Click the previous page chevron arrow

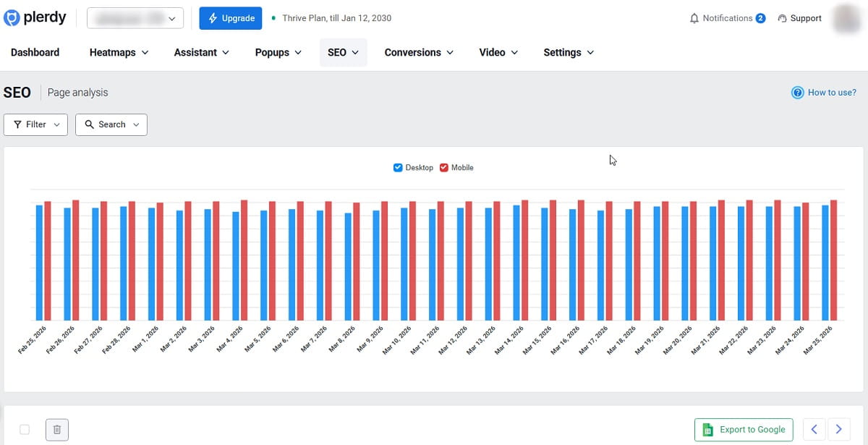[813, 429]
